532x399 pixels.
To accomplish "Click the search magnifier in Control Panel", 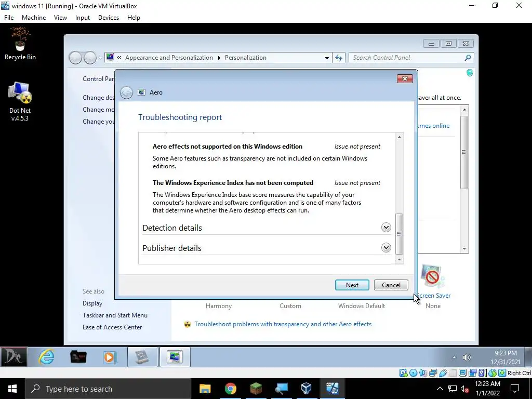I will point(468,58).
